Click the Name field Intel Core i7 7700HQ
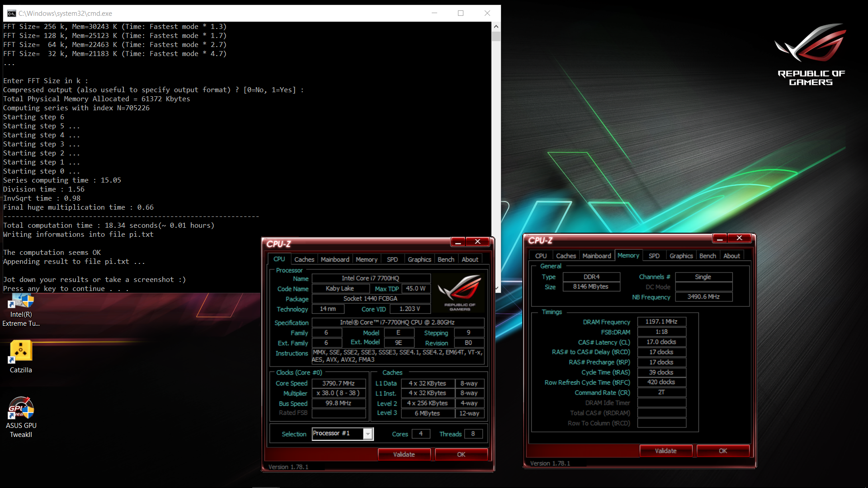Image resolution: width=868 pixels, height=488 pixels. pos(371,278)
